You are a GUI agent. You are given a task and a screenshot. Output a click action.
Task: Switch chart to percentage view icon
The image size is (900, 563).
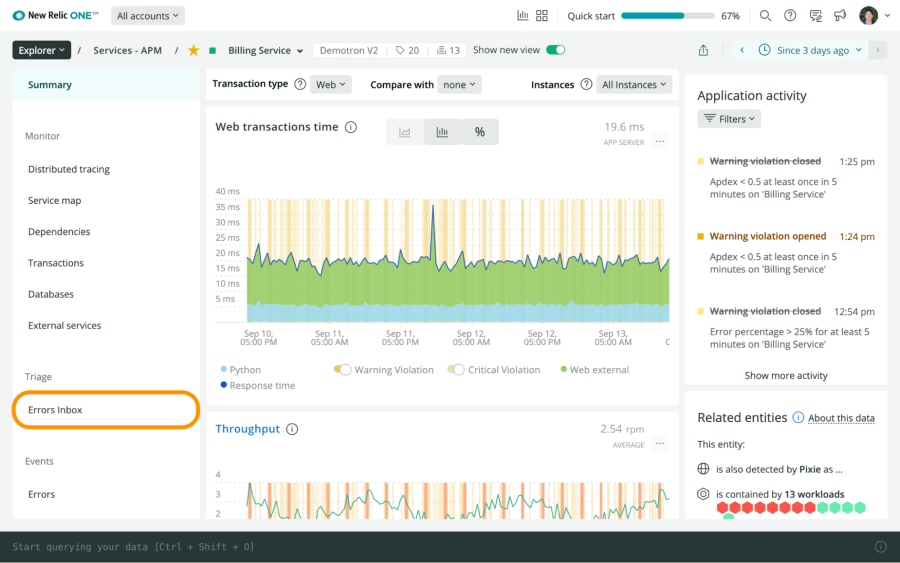[480, 132]
